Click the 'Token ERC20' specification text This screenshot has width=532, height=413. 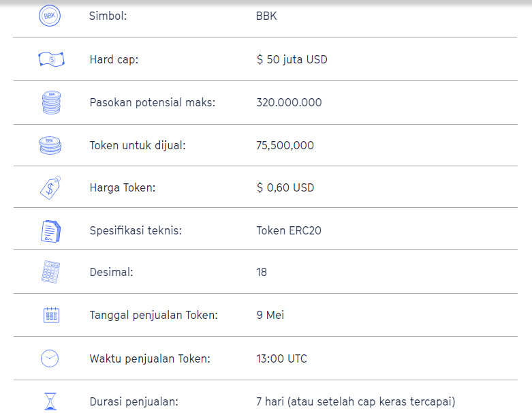(289, 230)
